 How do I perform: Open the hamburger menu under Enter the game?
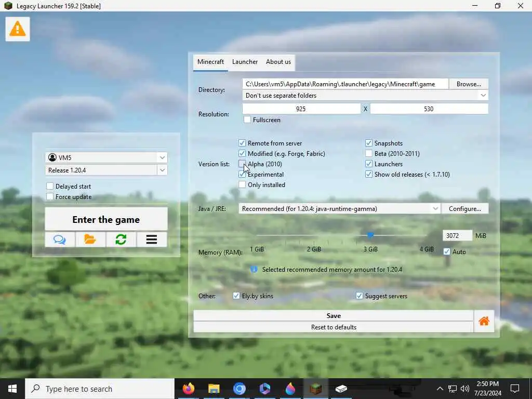[x=152, y=240]
